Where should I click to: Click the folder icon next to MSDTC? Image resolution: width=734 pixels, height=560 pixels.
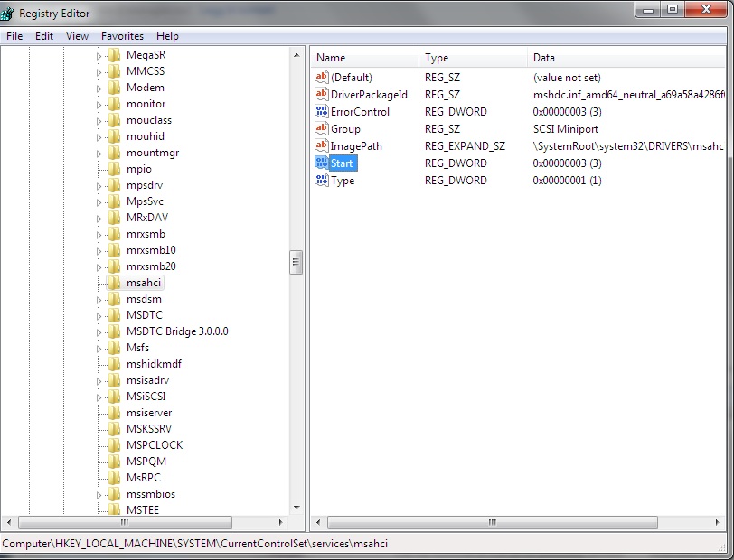tap(114, 315)
